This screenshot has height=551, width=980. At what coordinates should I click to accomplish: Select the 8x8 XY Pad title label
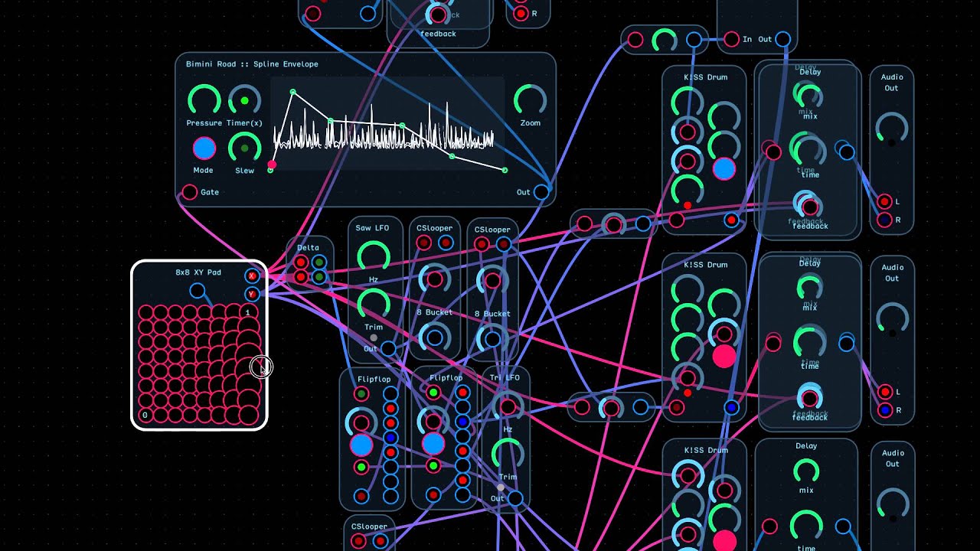point(198,272)
